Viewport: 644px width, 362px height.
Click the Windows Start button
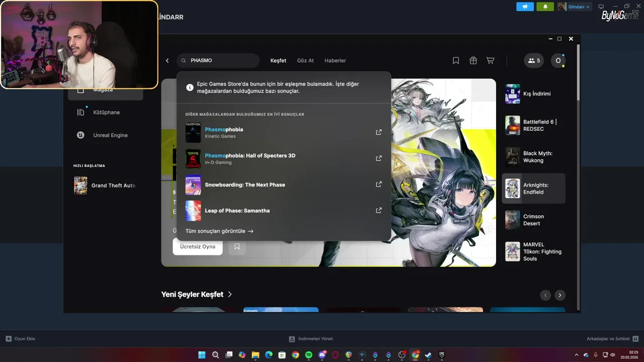[202, 355]
